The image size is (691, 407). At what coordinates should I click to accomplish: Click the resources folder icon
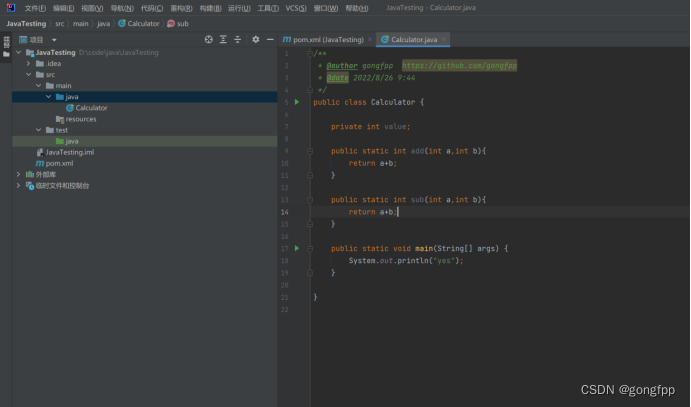(x=60, y=119)
